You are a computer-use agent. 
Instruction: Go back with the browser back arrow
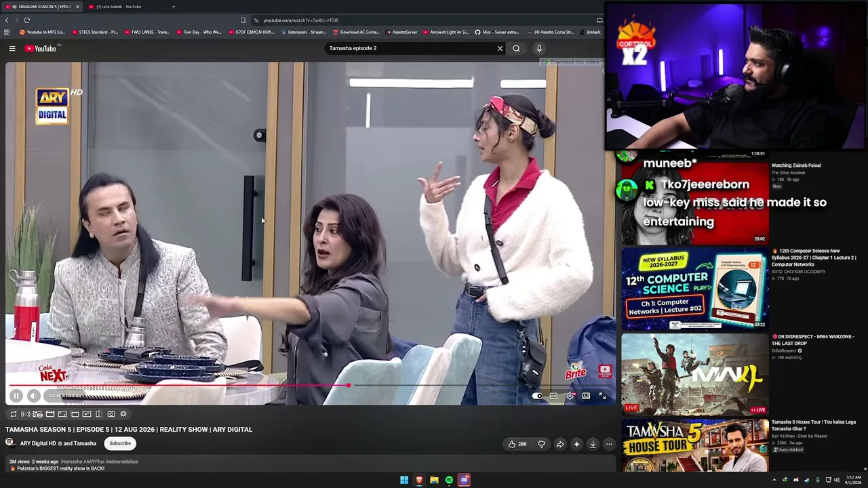pos(7,20)
